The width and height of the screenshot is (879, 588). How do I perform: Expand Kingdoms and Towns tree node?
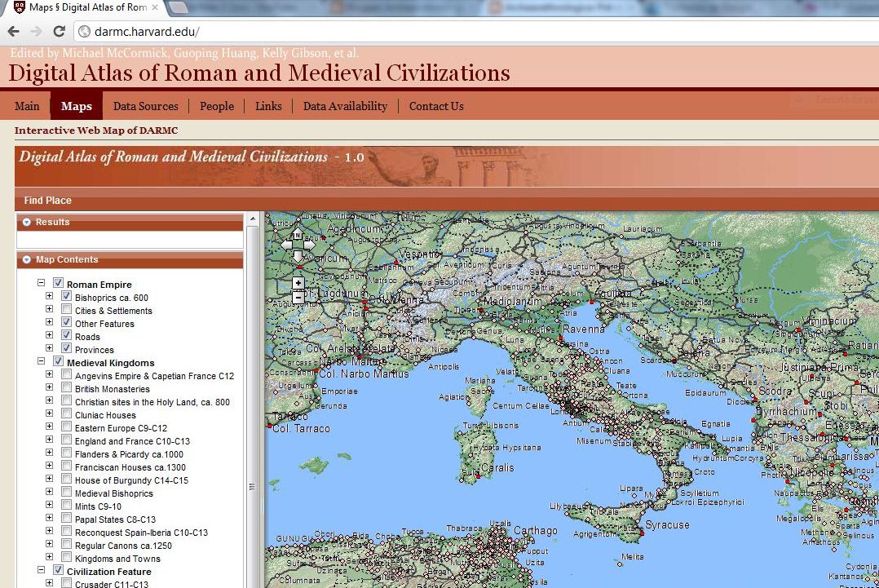tap(49, 557)
